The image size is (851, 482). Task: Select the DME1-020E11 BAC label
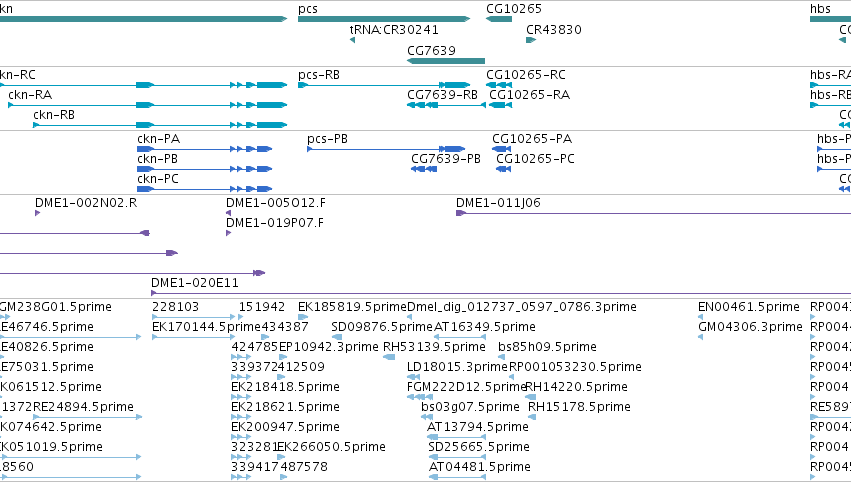tap(195, 283)
